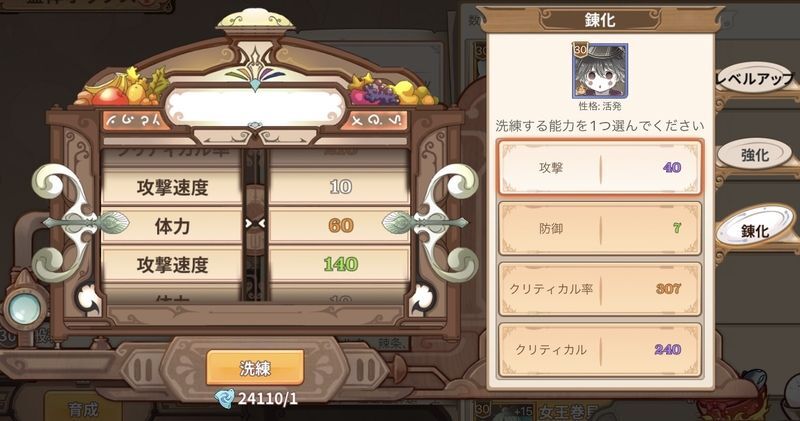Click the round magnifying lens icon
This screenshot has width=800, height=421.
tap(24, 310)
